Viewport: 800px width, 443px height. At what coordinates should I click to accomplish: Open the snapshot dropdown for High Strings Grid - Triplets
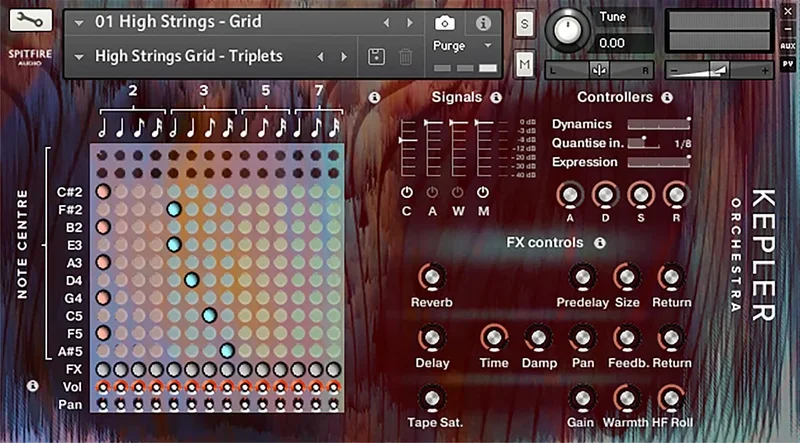point(79,57)
